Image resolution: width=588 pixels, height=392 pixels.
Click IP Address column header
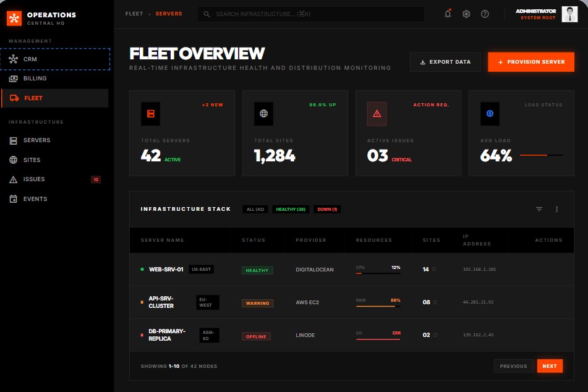point(477,240)
